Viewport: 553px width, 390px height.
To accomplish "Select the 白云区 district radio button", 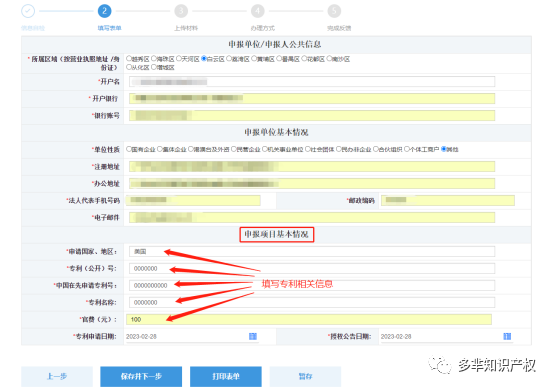I will click(204, 59).
